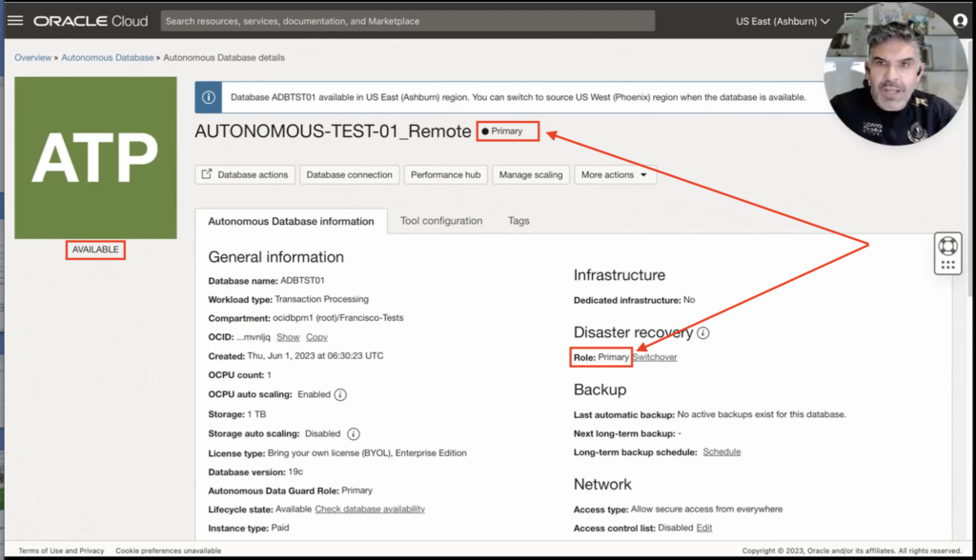Show the full OCID value

288,337
